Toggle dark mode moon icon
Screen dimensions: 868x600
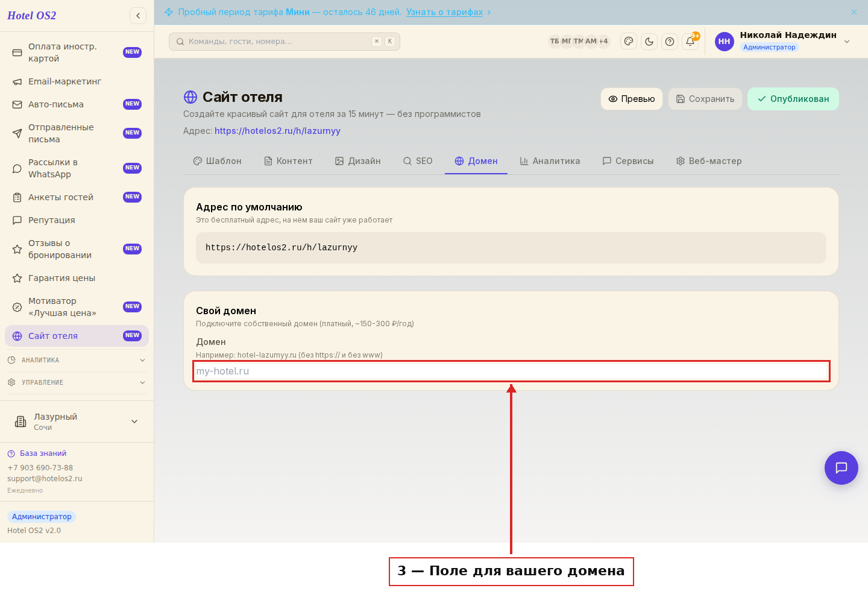649,42
